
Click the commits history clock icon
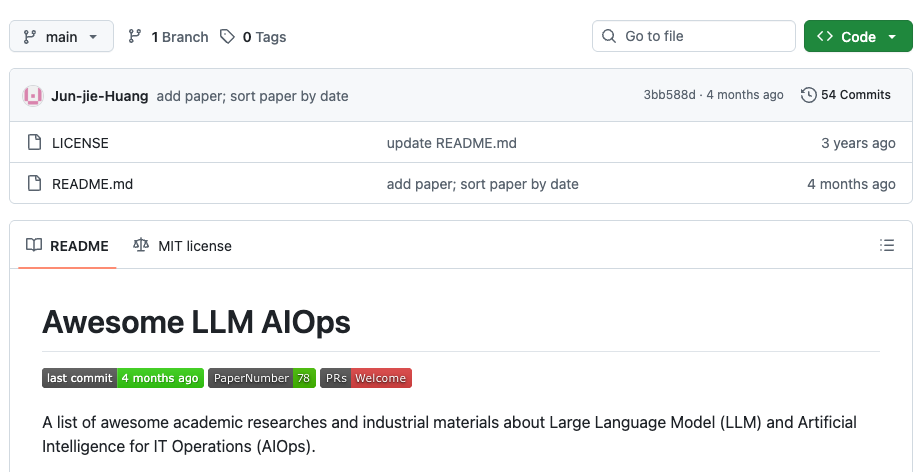click(x=808, y=95)
